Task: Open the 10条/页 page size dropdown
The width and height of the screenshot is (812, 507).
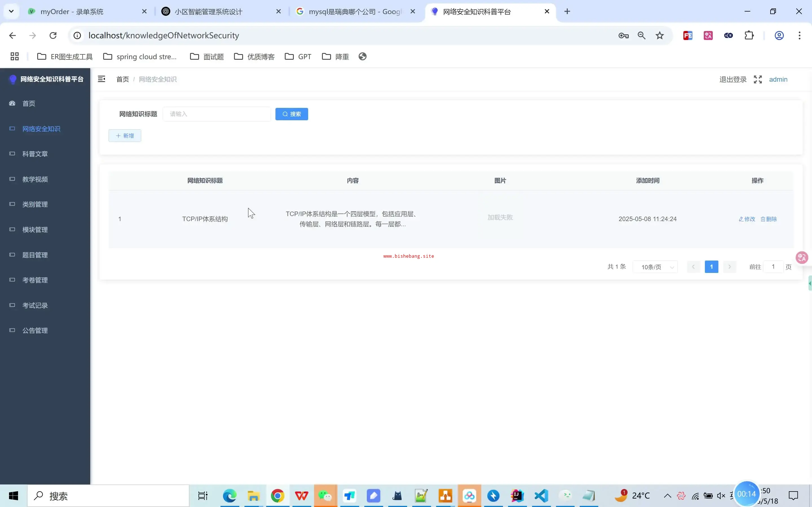Action: pyautogui.click(x=655, y=267)
